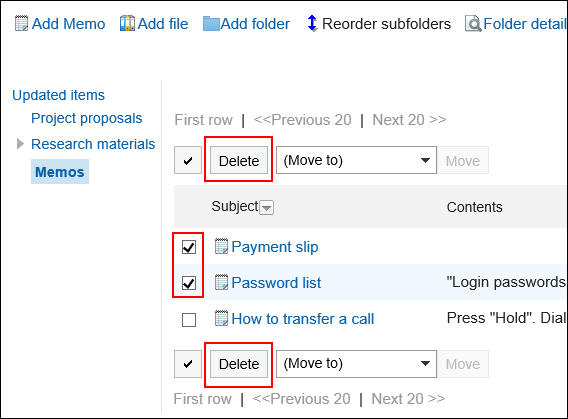The height and width of the screenshot is (419, 568).
Task: Click the Add file binder icon
Action: point(127,24)
